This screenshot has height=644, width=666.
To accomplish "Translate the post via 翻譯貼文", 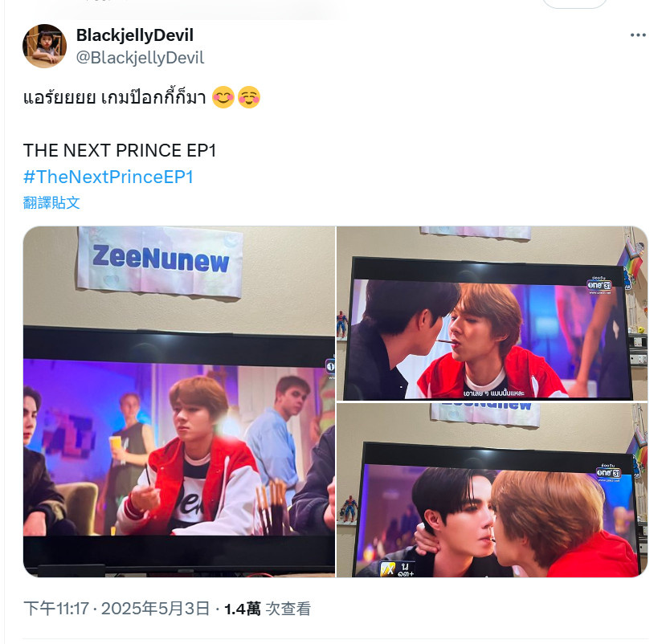I will pos(51,202).
